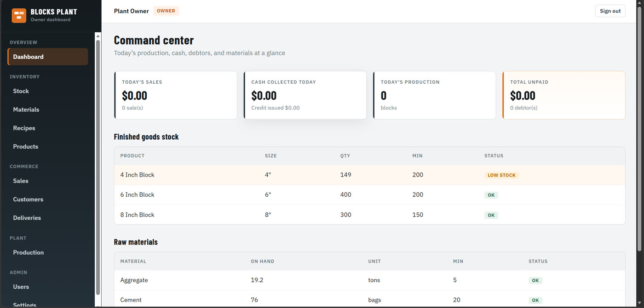644x308 pixels.
Task: Navigate to Recipes
Action: (48, 128)
